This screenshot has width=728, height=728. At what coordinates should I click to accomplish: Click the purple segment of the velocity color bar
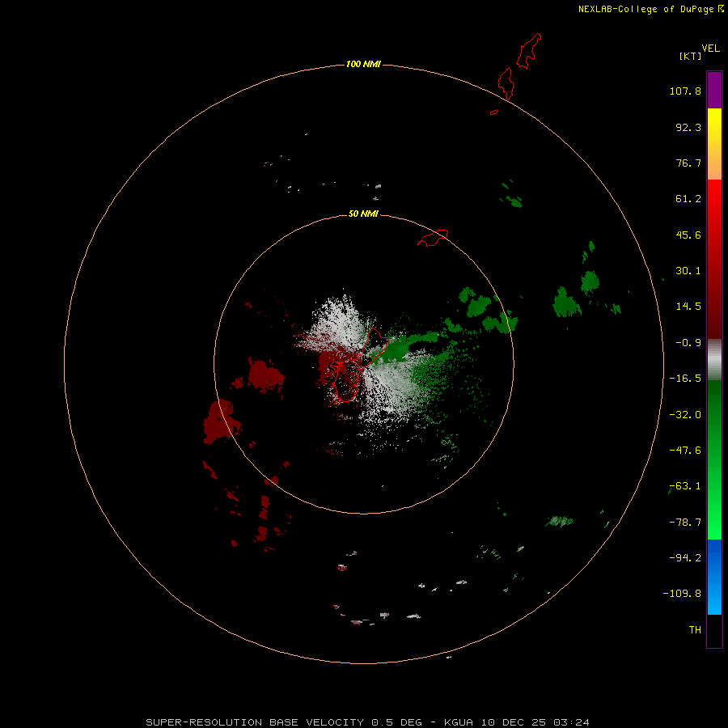tap(714, 90)
